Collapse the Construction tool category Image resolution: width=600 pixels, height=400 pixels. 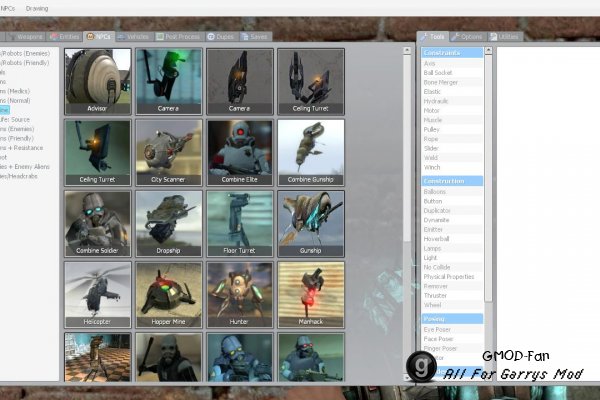point(452,181)
